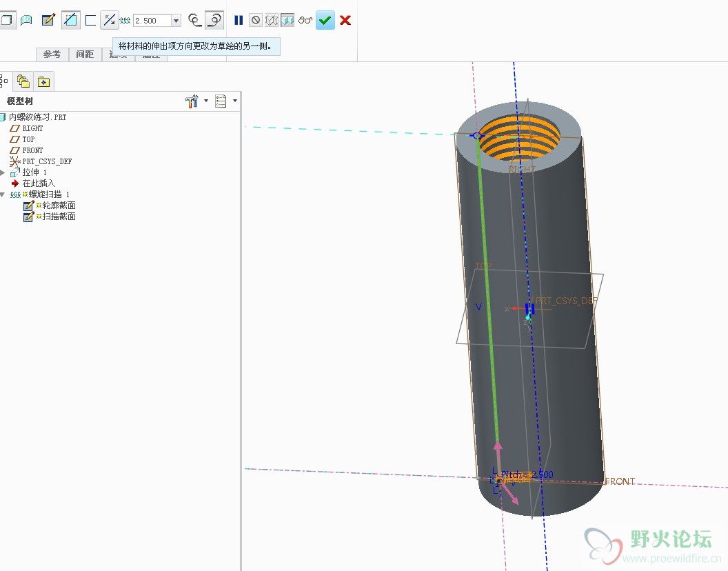
Task: Click the RIGHT plane label in viewport
Action: [522, 170]
